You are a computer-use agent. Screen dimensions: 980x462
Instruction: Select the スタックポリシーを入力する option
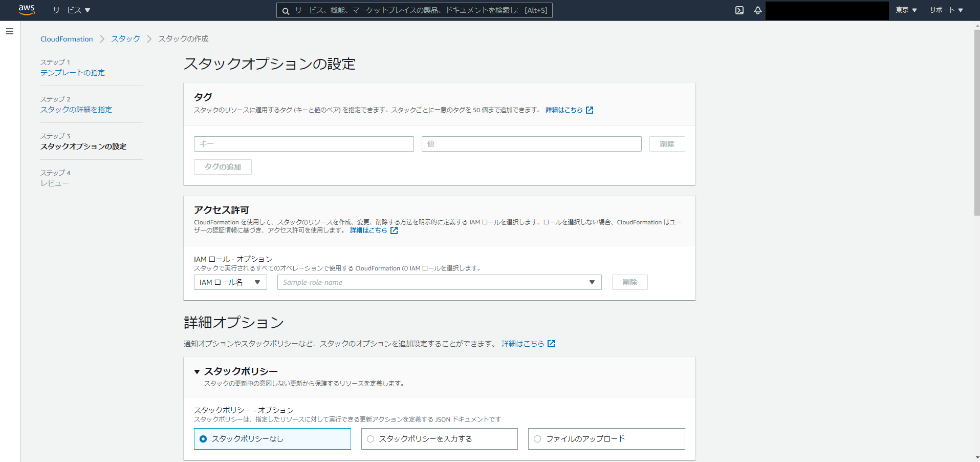[370, 439]
